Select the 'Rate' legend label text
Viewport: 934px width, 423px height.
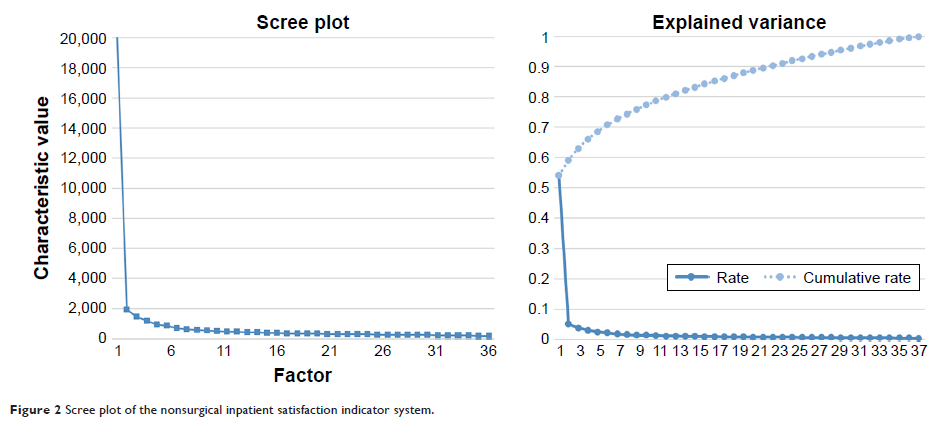point(734,278)
